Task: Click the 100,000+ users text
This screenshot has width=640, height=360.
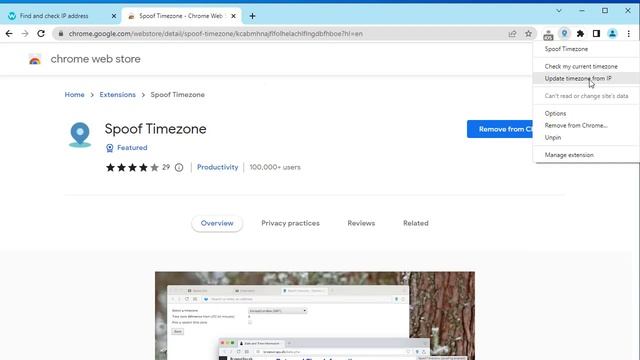Action: pyautogui.click(x=275, y=167)
